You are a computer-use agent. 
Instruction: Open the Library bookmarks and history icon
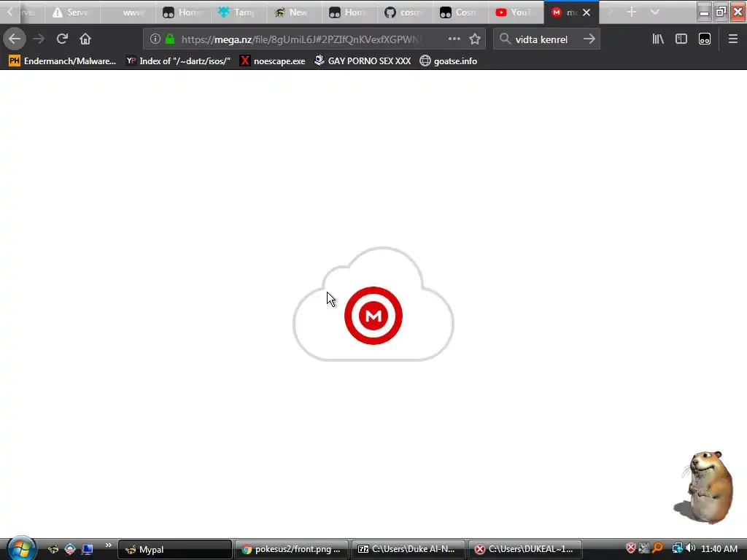(x=658, y=39)
